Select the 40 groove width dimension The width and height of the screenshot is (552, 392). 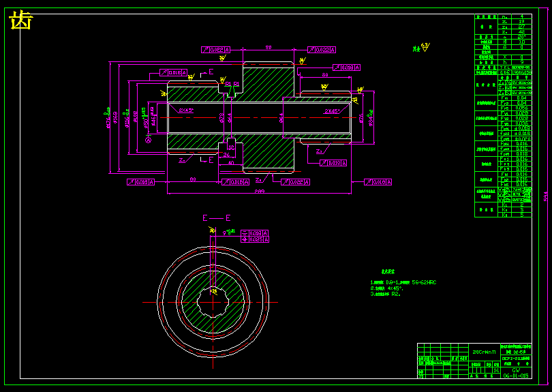tap(230, 163)
